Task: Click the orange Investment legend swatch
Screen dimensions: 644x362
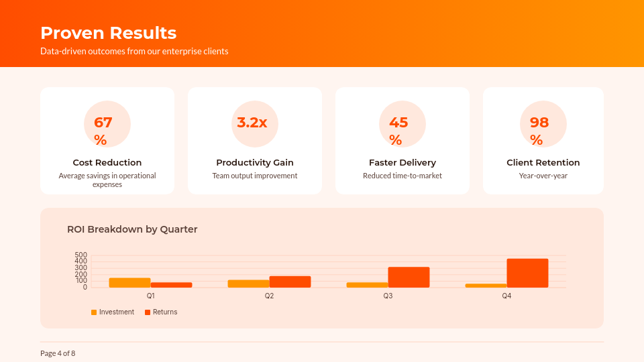Action: click(x=94, y=312)
